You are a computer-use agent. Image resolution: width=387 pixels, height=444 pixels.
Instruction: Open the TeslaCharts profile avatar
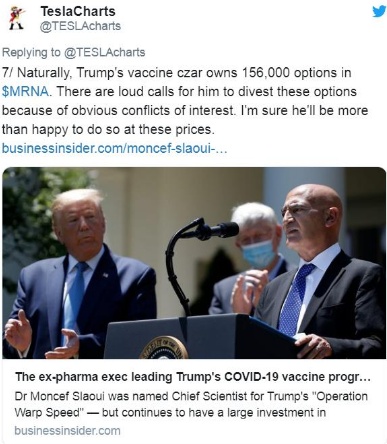17,18
